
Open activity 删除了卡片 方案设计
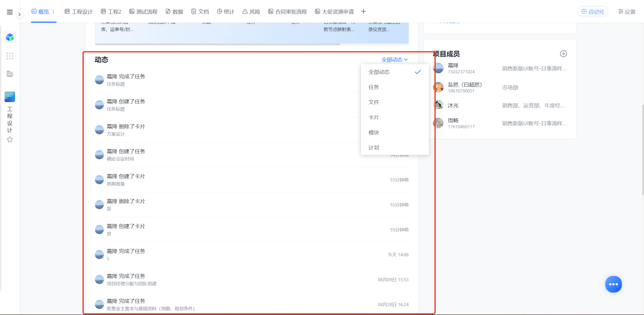[x=252, y=130]
